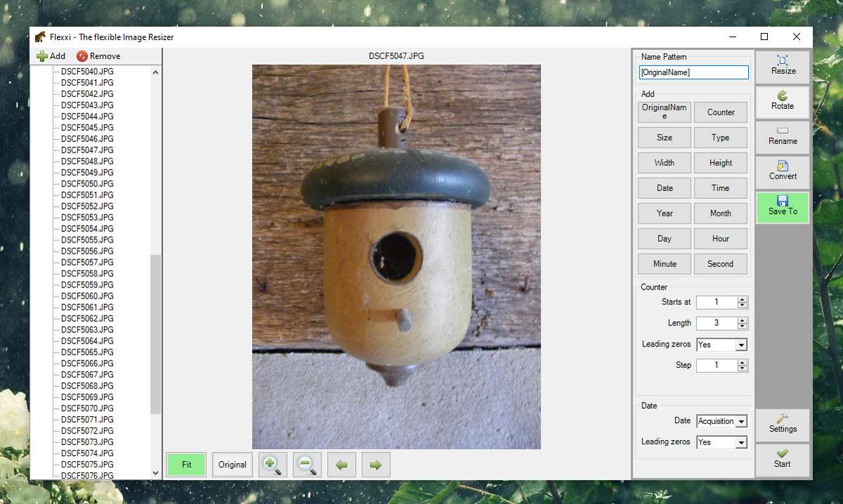Select DSCF5072.JPG in the file list
Viewport: 843px width, 504px height.
click(87, 431)
